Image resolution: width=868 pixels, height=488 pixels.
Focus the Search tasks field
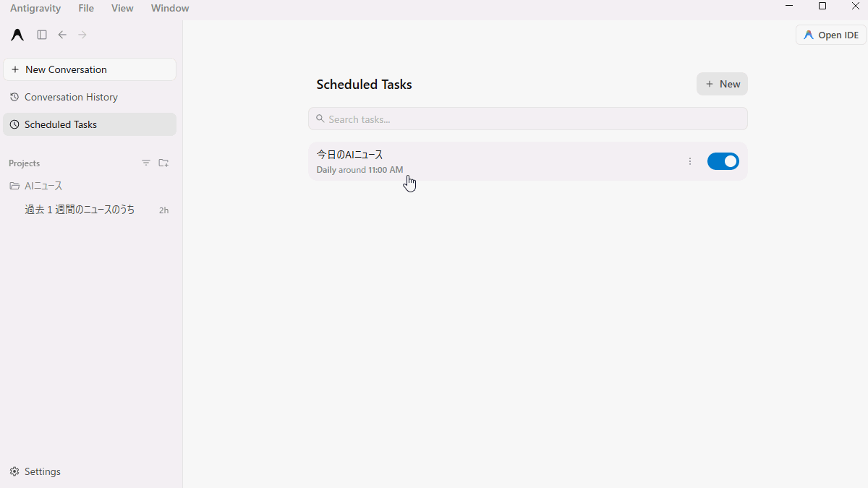pyautogui.click(x=528, y=119)
